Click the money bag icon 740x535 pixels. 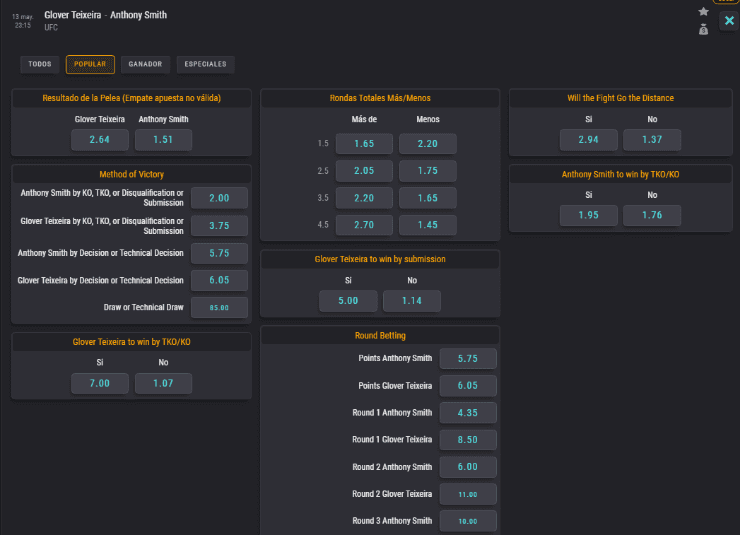(704, 29)
